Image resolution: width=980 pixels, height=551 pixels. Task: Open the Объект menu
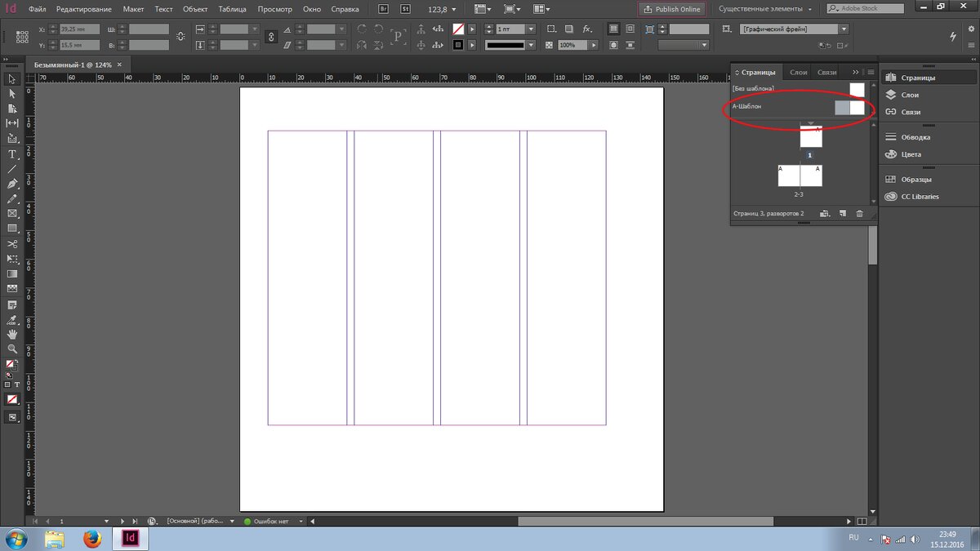(195, 9)
